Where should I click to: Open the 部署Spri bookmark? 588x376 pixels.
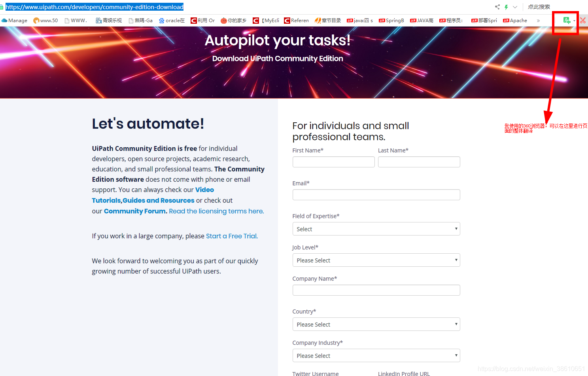[484, 20]
